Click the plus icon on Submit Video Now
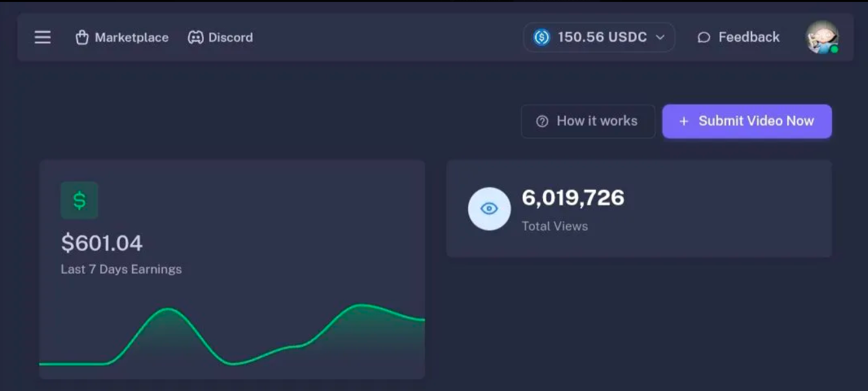This screenshot has height=391, width=868. click(x=682, y=121)
